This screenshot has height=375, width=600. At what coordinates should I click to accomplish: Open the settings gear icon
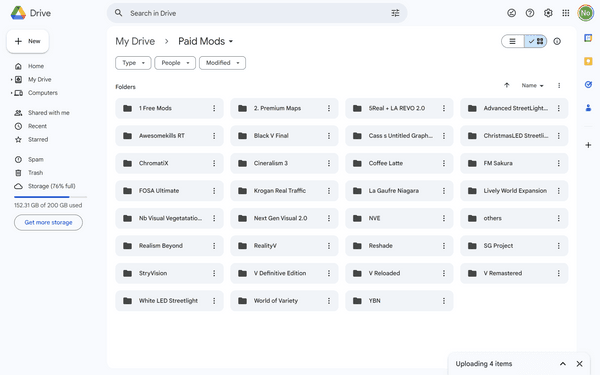click(x=548, y=13)
